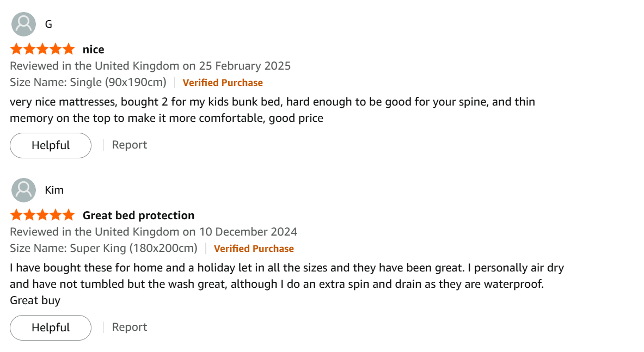Click "Verified Purchase" on G's review
The height and width of the screenshot is (352, 644).
coord(223,83)
